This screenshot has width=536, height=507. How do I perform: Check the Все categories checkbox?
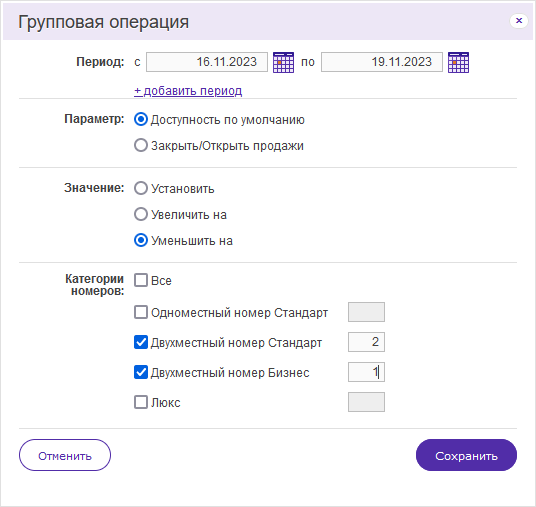[141, 280]
